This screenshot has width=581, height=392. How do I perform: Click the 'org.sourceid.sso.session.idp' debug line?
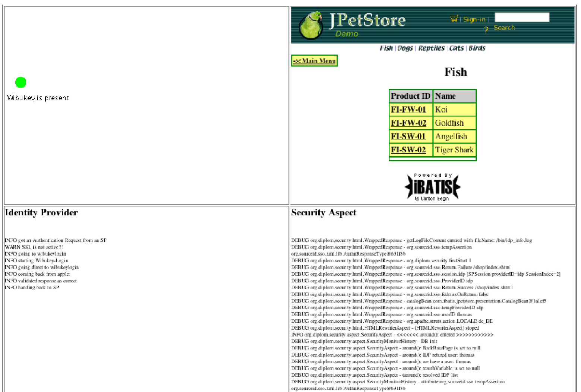[x=426, y=274]
